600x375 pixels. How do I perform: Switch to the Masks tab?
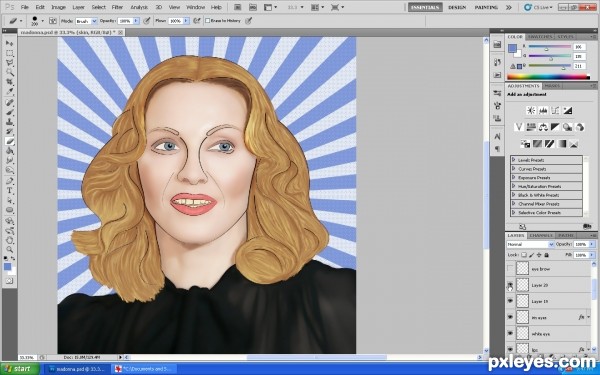click(x=552, y=86)
